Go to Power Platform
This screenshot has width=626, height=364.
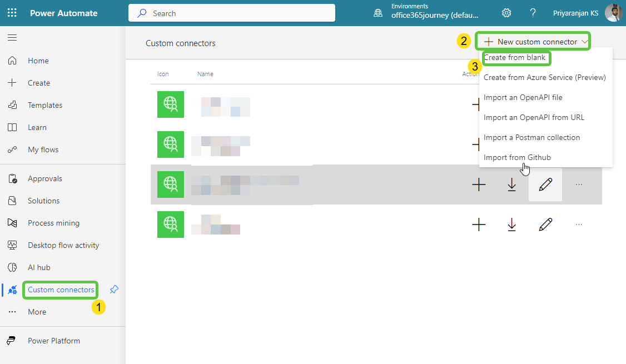[54, 340]
